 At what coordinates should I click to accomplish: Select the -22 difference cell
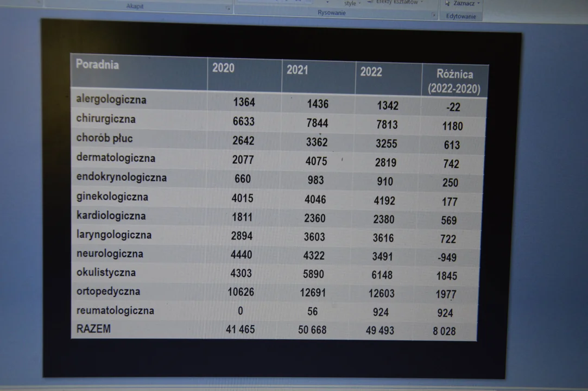click(453, 108)
